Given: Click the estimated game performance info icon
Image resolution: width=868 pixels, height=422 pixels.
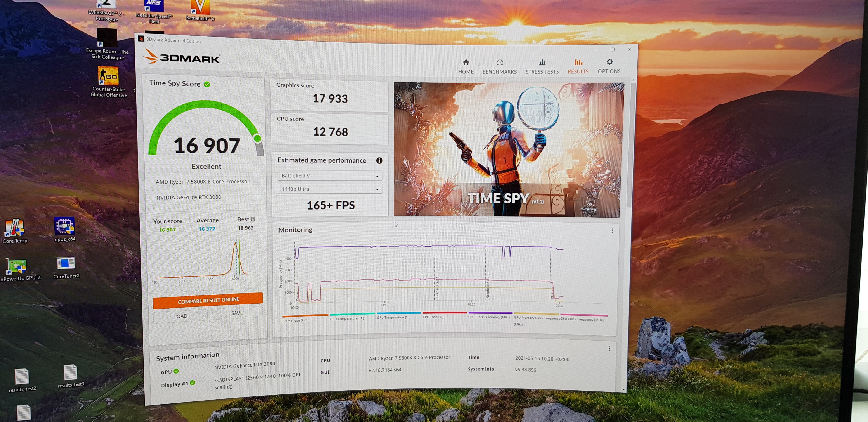Looking at the screenshot, I should [x=379, y=160].
